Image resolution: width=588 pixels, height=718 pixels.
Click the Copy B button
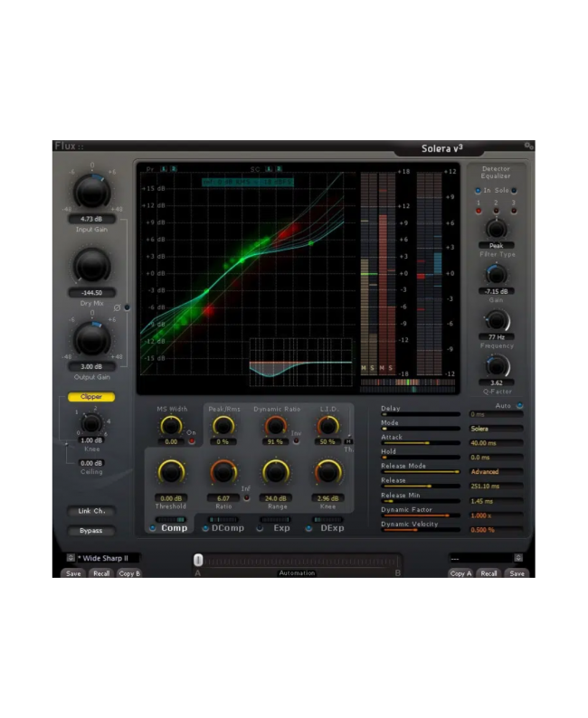(129, 573)
